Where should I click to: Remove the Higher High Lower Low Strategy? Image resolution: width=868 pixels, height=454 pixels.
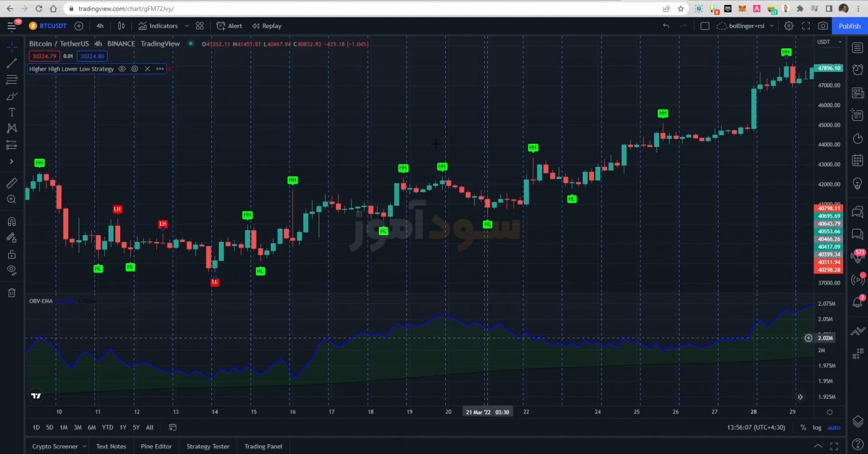(147, 69)
